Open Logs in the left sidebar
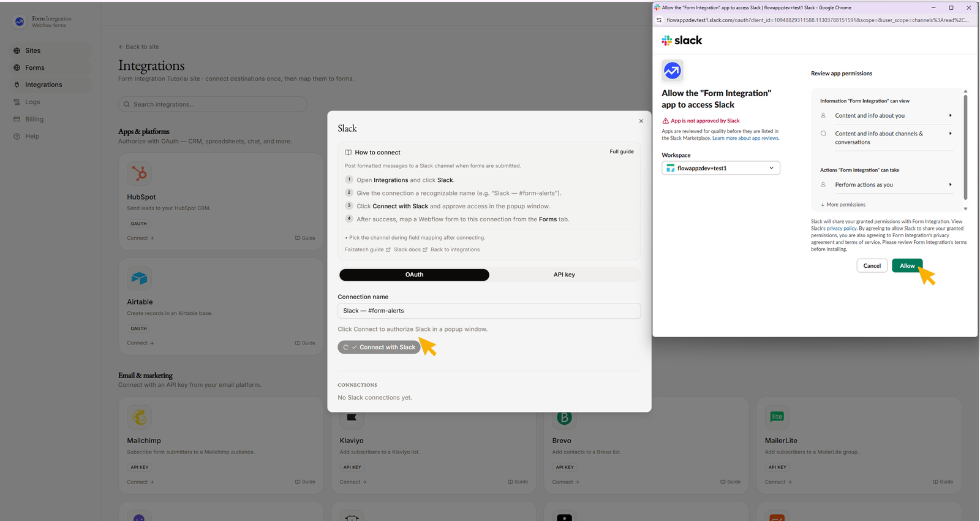 coord(32,102)
